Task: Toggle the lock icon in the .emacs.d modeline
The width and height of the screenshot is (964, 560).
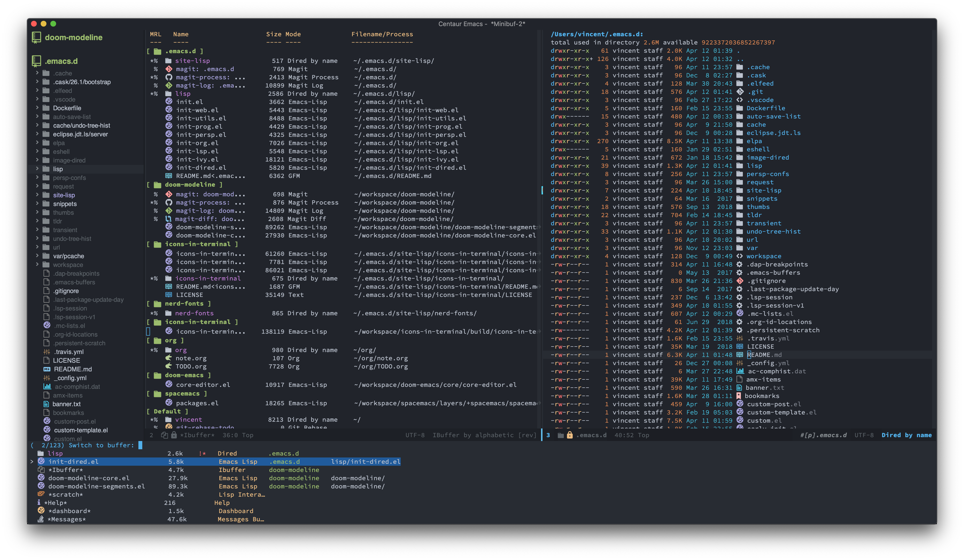Action: point(570,435)
